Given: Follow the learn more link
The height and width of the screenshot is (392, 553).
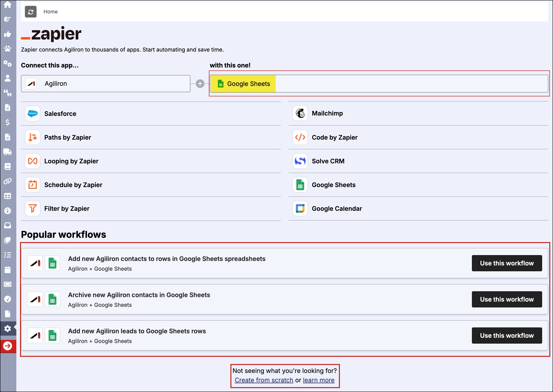Looking at the screenshot, I should pyautogui.click(x=318, y=380).
